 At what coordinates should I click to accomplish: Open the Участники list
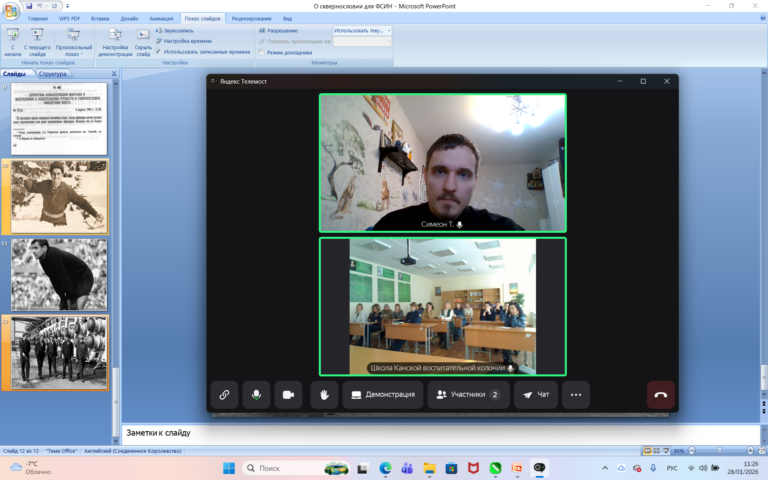[x=468, y=395]
